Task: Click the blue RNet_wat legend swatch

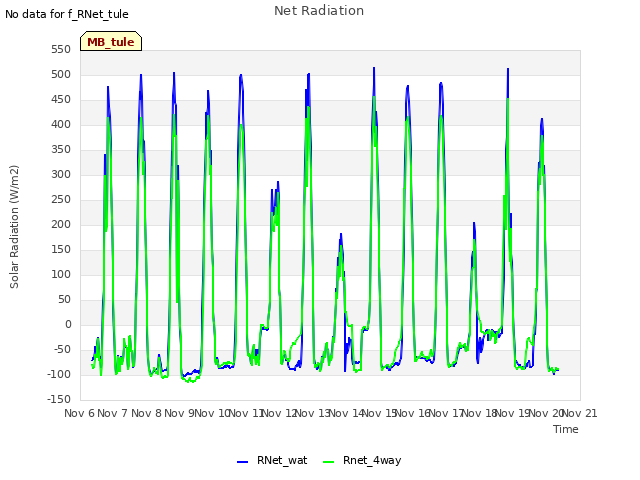Action: [x=242, y=462]
